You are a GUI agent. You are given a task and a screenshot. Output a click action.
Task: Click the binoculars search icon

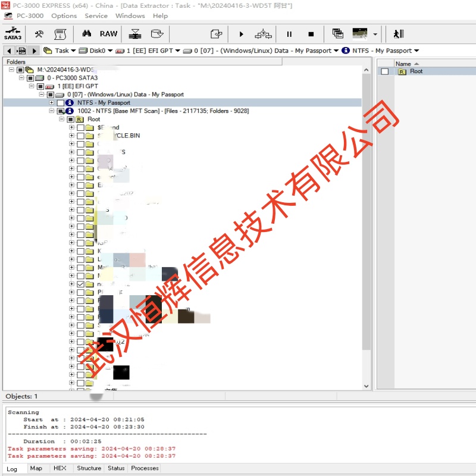(x=87, y=33)
